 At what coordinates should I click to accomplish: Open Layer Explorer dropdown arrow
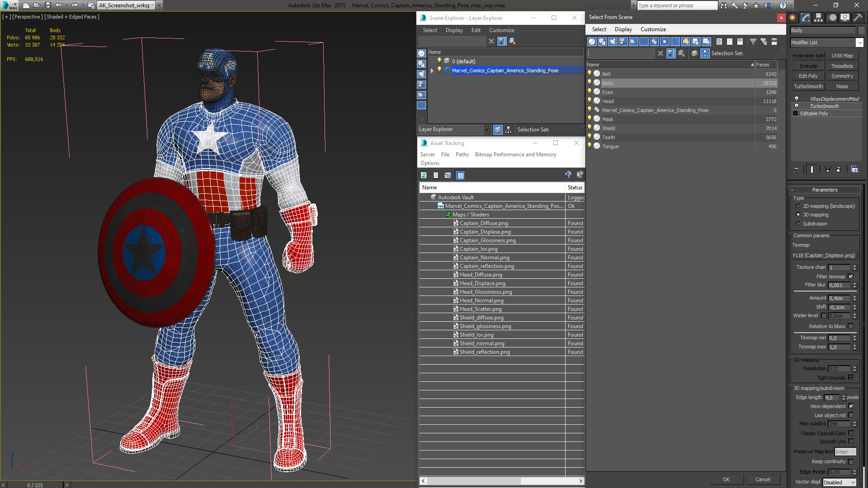coord(487,130)
